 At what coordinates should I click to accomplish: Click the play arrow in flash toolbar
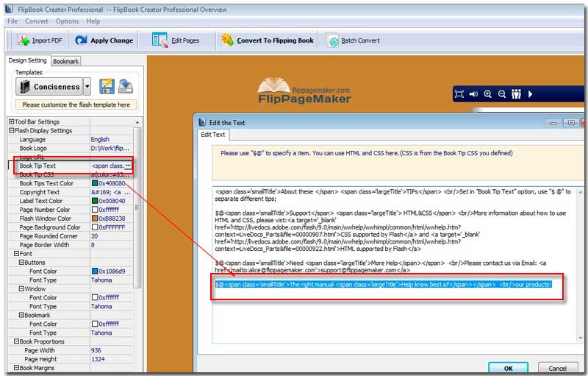(x=530, y=93)
